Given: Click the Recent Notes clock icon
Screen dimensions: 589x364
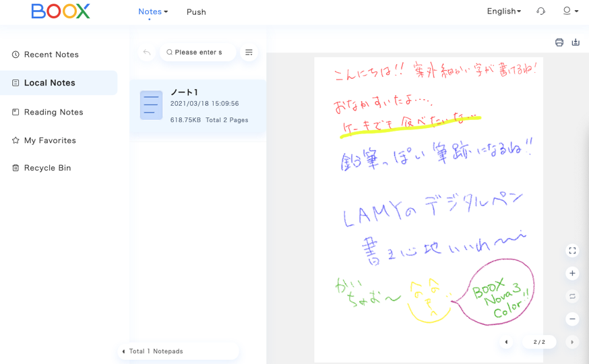Looking at the screenshot, I should pyautogui.click(x=15, y=55).
